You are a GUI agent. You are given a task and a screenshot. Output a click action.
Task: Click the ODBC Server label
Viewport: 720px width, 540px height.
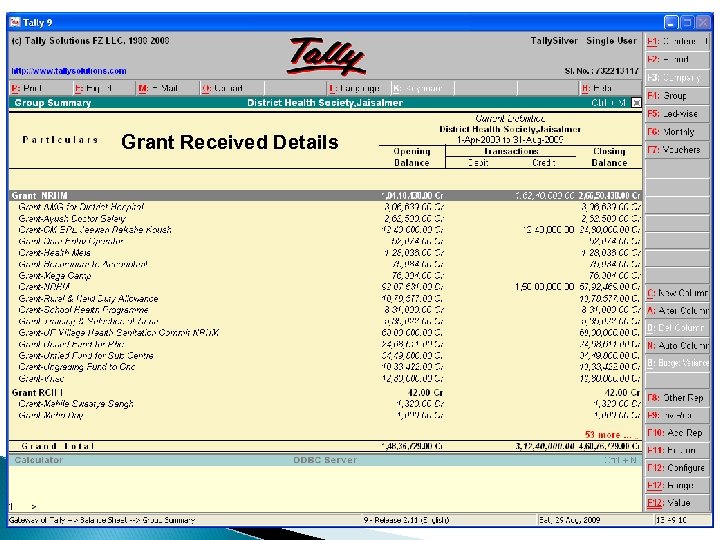coord(325,460)
